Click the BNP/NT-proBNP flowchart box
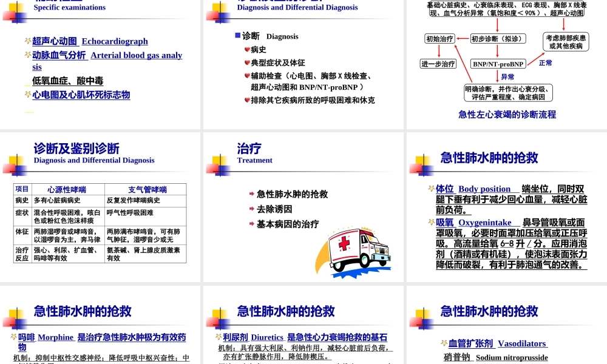The image size is (607, 364). pos(498,62)
